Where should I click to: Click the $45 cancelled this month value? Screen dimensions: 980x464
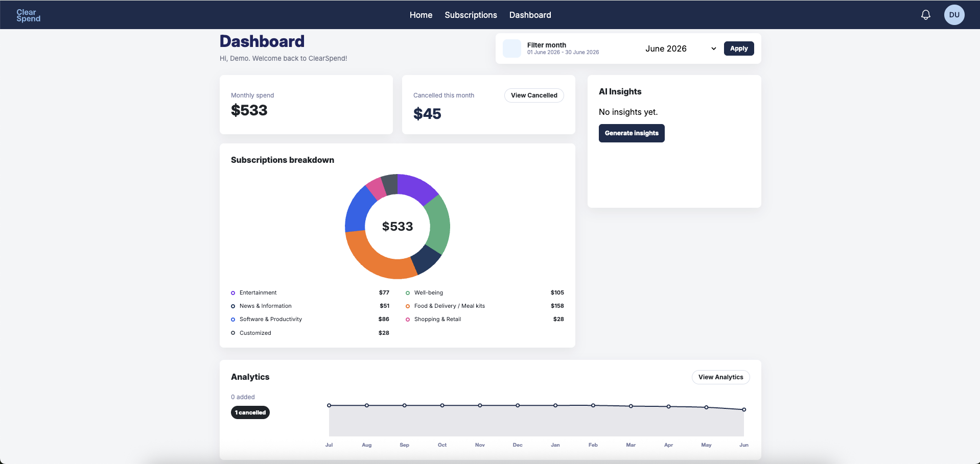click(x=427, y=113)
